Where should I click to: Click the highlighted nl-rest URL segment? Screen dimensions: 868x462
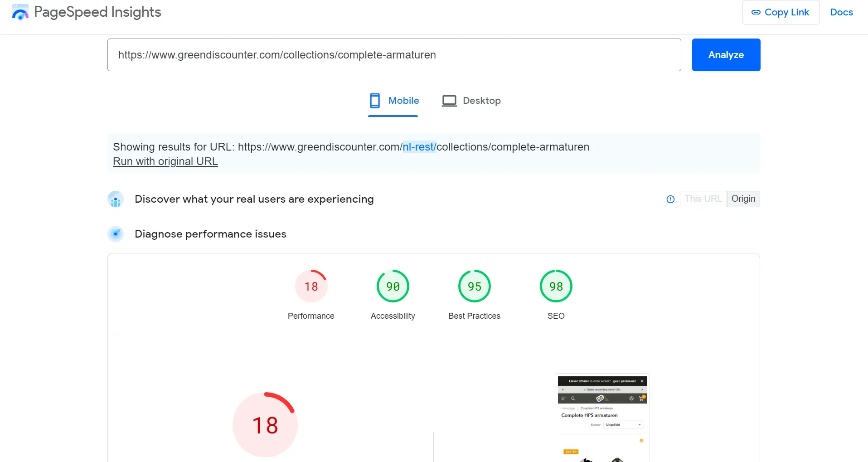point(419,147)
